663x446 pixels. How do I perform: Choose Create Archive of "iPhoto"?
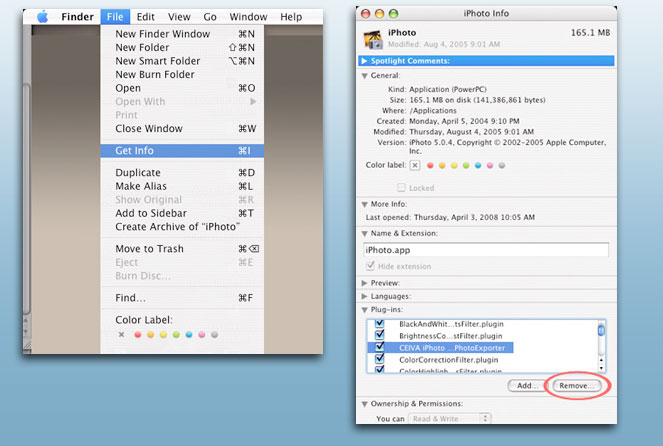pyautogui.click(x=182, y=227)
